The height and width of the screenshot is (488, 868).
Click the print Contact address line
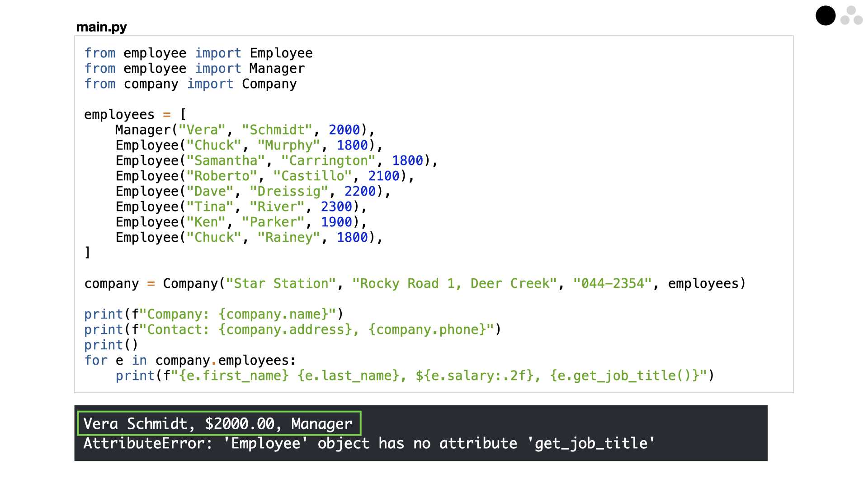[293, 330]
